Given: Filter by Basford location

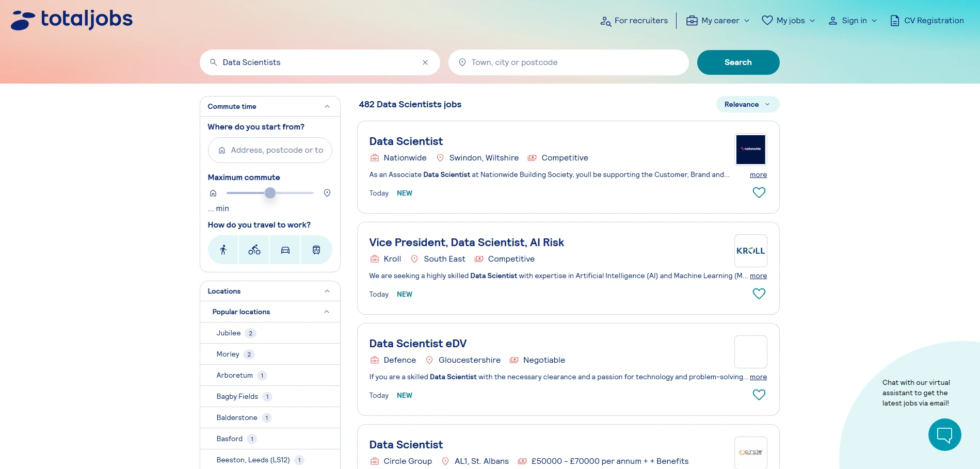Looking at the screenshot, I should click(270, 439).
